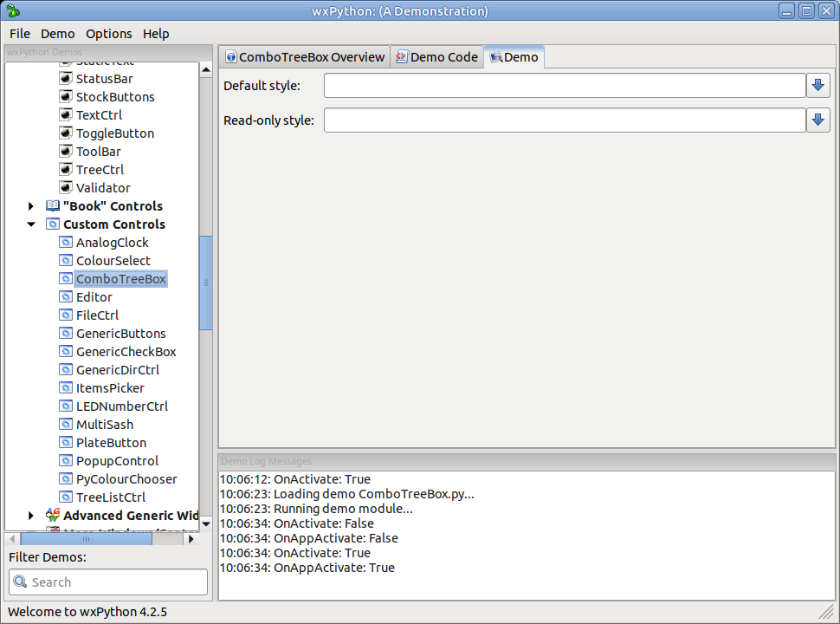840x624 pixels.
Task: Click the FileCtrl item icon
Action: pyautogui.click(x=65, y=315)
